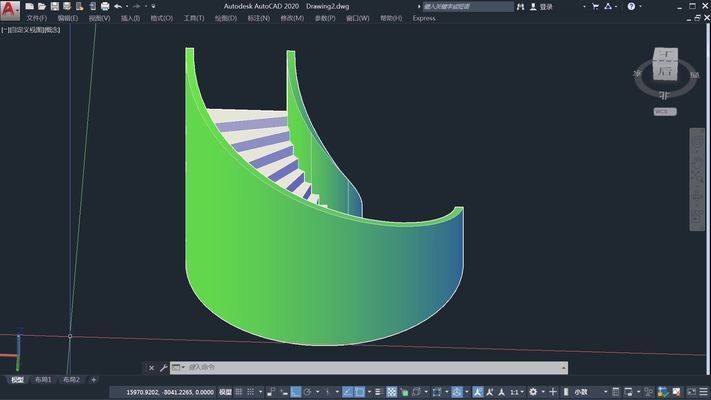Open the 文件(F) menu

36,18
